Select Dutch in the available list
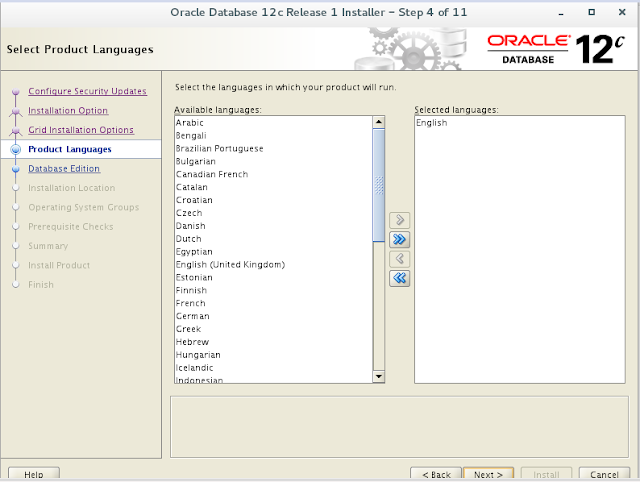The width and height of the screenshot is (640, 482). click(x=273, y=239)
